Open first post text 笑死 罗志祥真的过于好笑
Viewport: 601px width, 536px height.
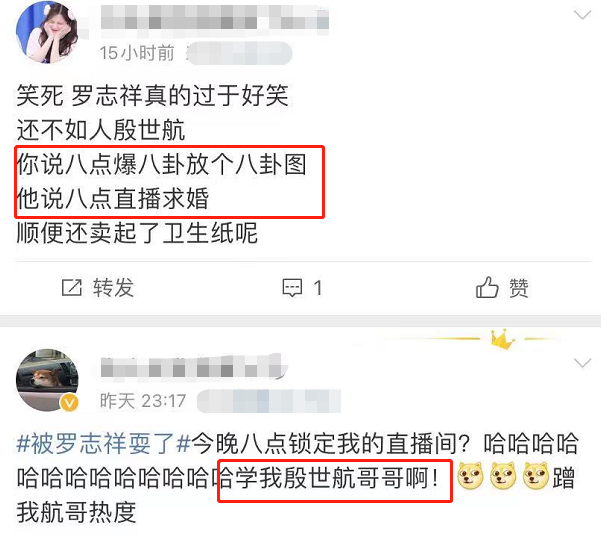[152, 95]
